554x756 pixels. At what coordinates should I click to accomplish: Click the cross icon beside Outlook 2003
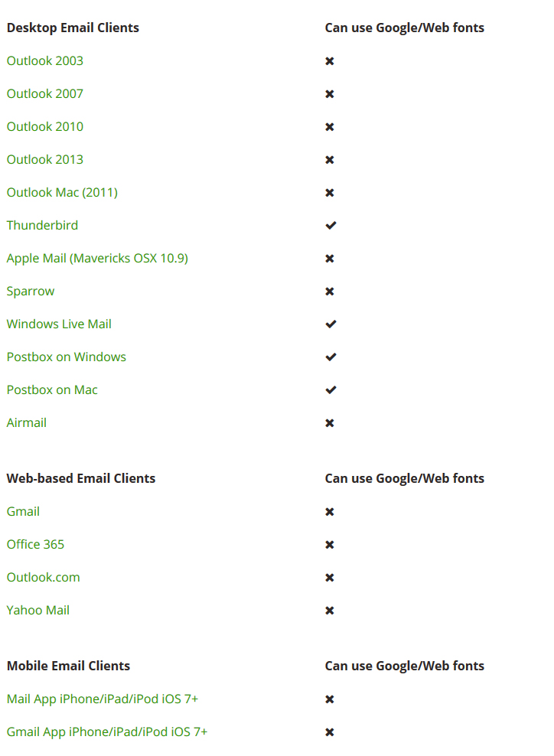[x=330, y=61]
